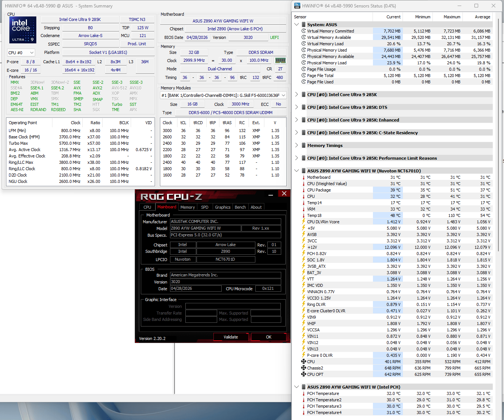Image resolution: width=504 pixels, height=420 pixels.
Task: Click the CPU-Z BIOS Version field 3020
Action: [x=225, y=282]
